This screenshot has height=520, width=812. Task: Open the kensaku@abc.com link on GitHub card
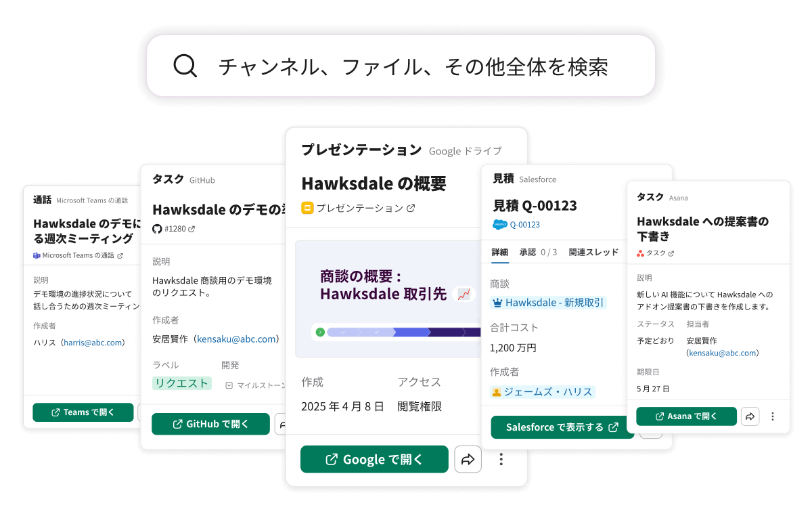click(236, 339)
